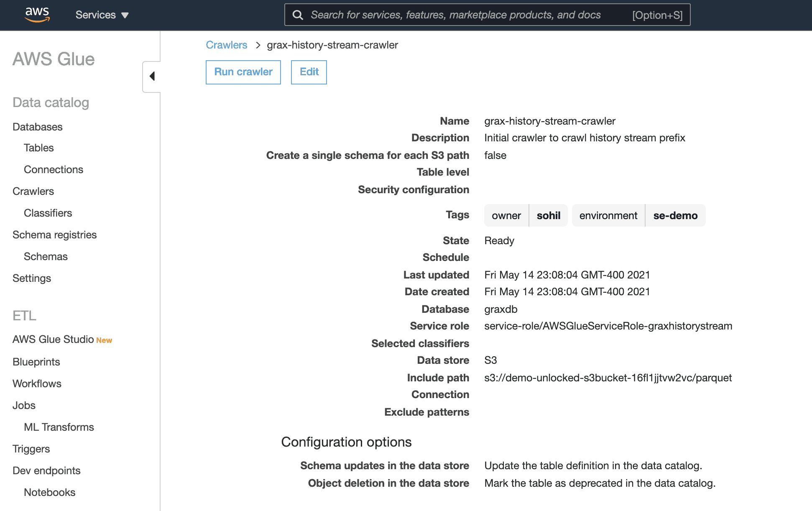812x511 pixels.
Task: Click the search magnifier icon
Action: point(298,15)
